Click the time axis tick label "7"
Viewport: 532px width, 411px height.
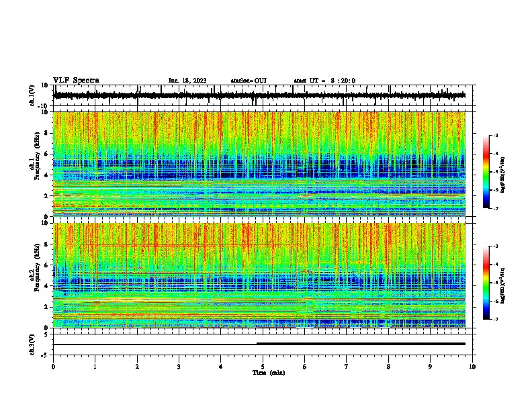[x=347, y=367]
